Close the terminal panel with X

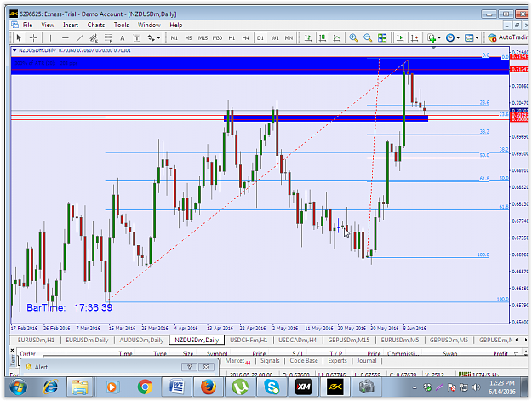coord(12,350)
